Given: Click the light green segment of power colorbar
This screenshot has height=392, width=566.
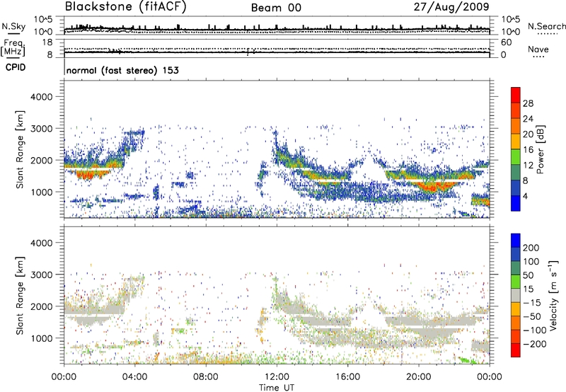Looking at the screenshot, I should [516, 157].
